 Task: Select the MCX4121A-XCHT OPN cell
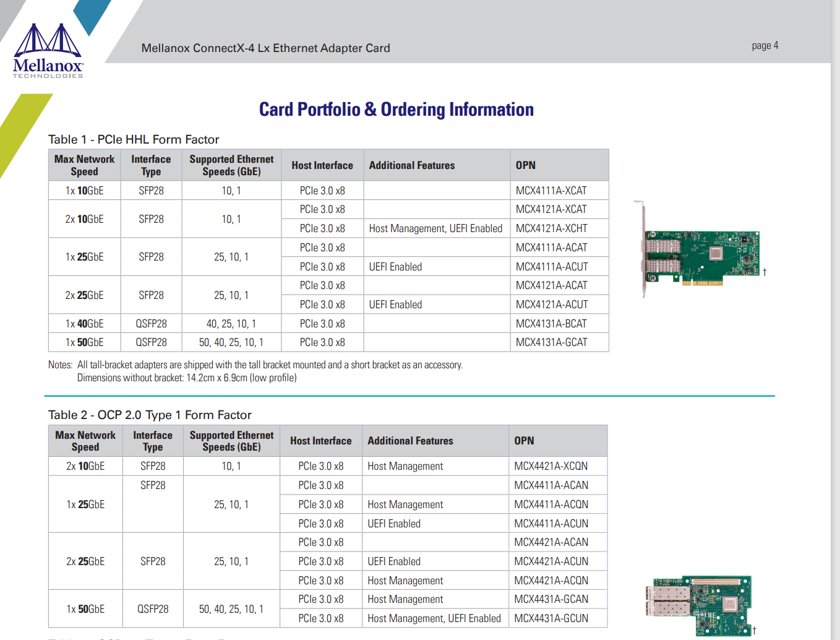pyautogui.click(x=551, y=228)
